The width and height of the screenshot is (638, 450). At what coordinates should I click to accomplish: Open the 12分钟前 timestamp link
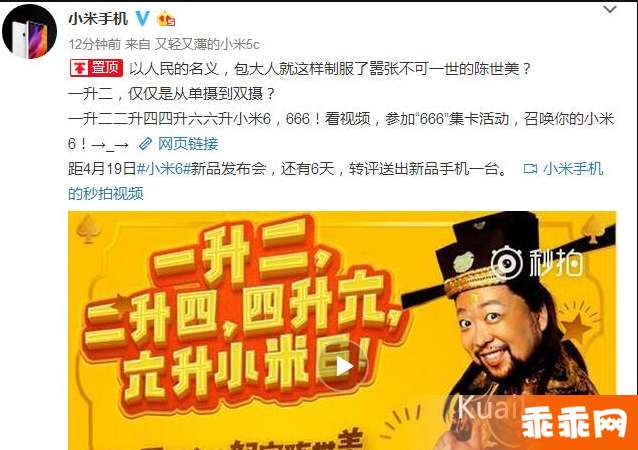point(94,44)
